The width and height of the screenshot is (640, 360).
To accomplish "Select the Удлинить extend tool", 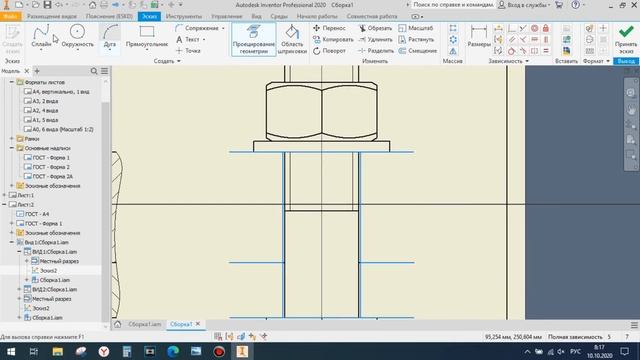I will (375, 40).
